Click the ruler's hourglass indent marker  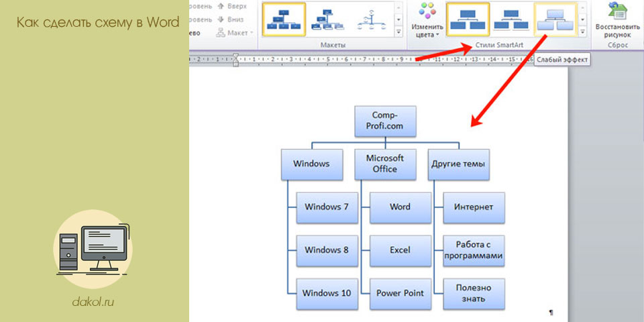(x=235, y=60)
